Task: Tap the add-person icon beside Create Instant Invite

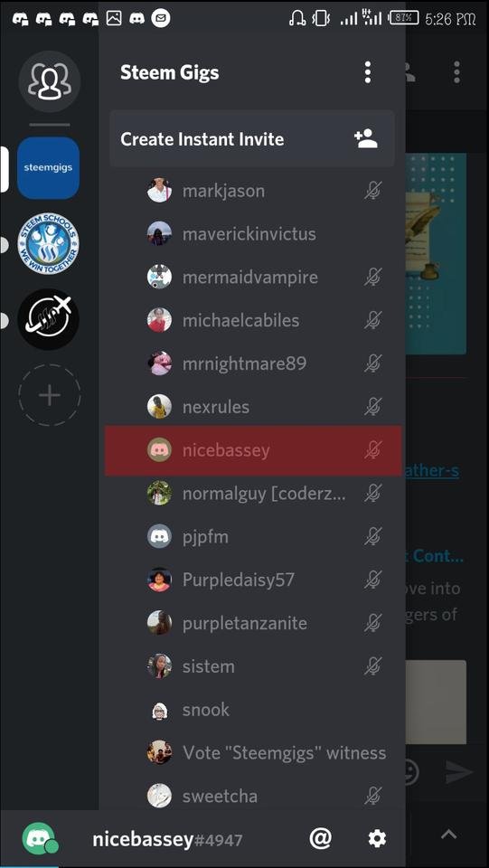Action: (x=366, y=138)
